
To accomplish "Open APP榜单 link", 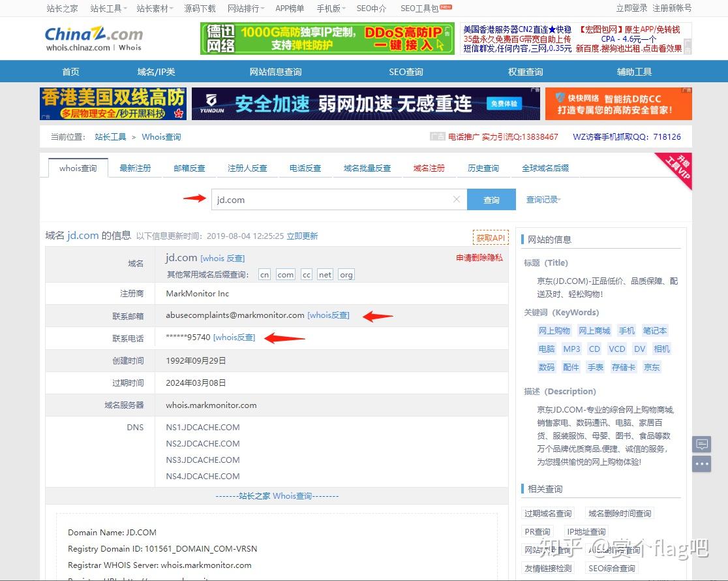I will point(290,8).
